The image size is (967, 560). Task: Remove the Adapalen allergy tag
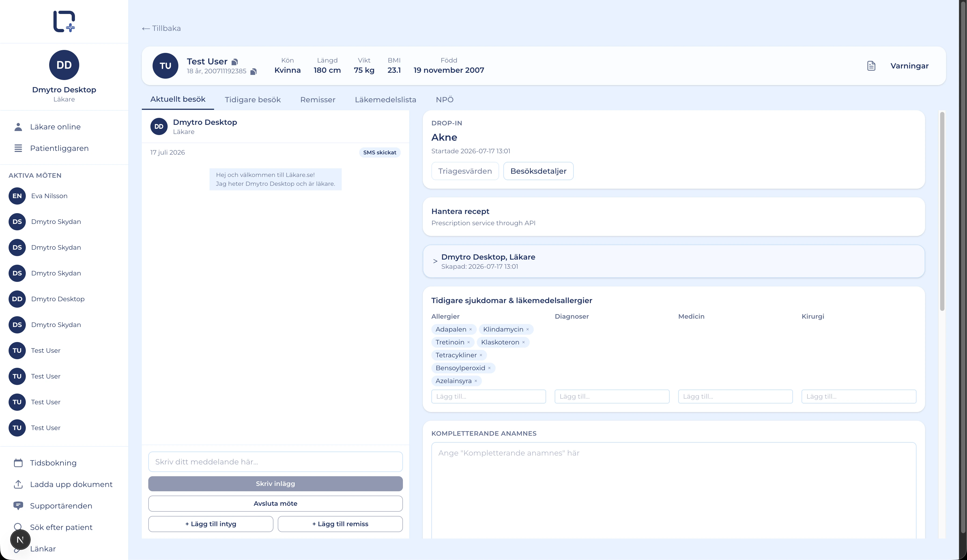(470, 329)
